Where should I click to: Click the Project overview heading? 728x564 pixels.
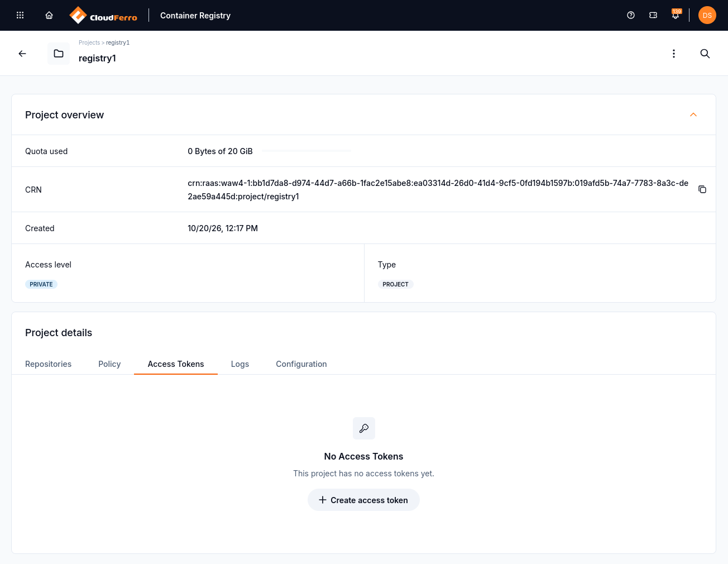(64, 115)
